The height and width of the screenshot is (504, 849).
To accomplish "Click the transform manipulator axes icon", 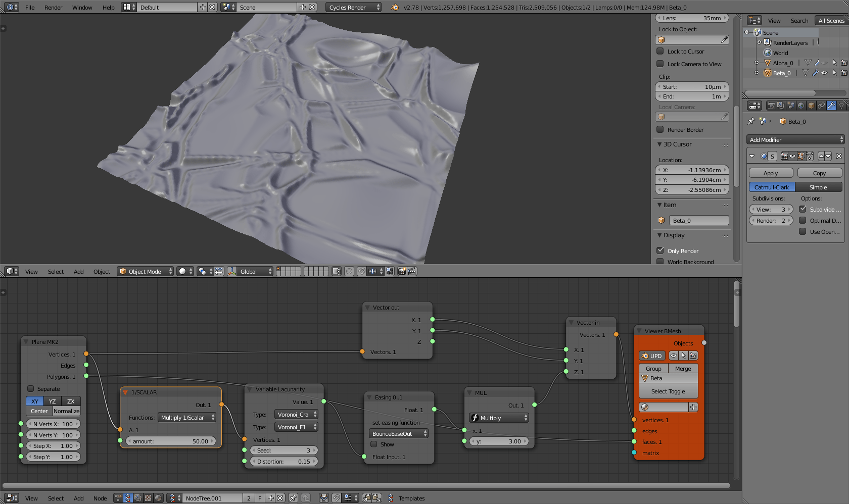I will (x=232, y=271).
